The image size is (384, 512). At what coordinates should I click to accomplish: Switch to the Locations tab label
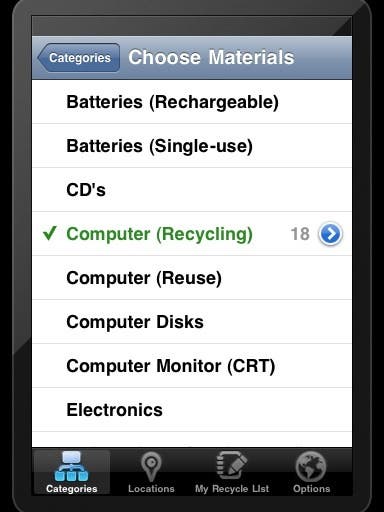(151, 489)
